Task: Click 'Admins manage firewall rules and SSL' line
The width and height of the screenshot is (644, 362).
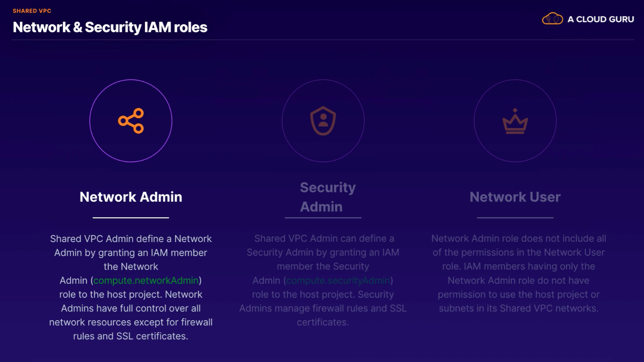Action: (x=323, y=308)
